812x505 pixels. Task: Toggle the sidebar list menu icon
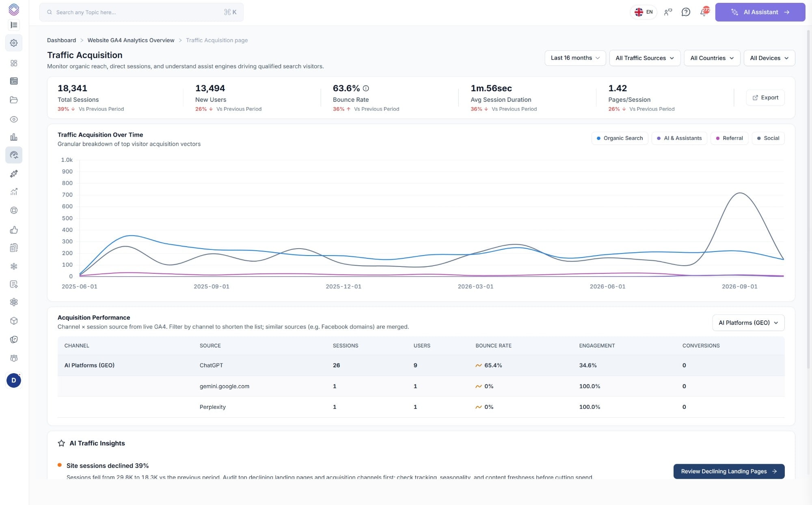click(14, 25)
